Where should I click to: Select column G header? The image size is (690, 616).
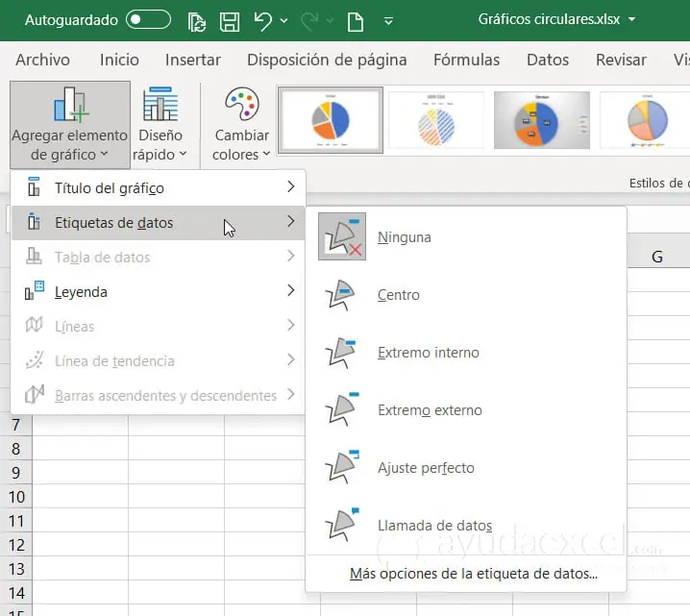(x=657, y=257)
